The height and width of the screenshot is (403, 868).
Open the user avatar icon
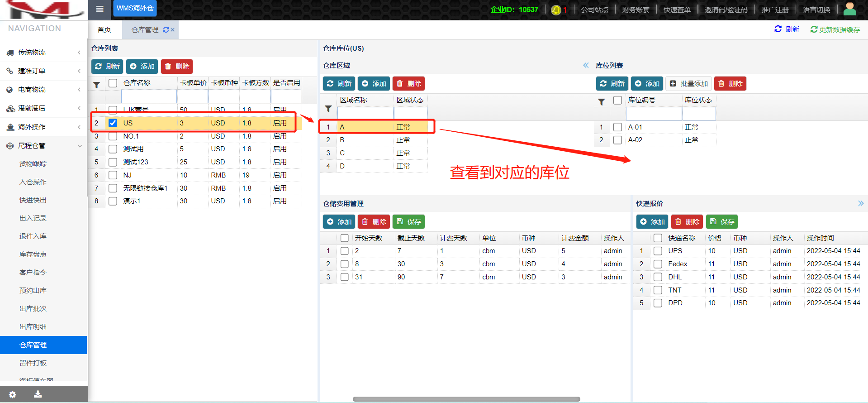(x=849, y=9)
